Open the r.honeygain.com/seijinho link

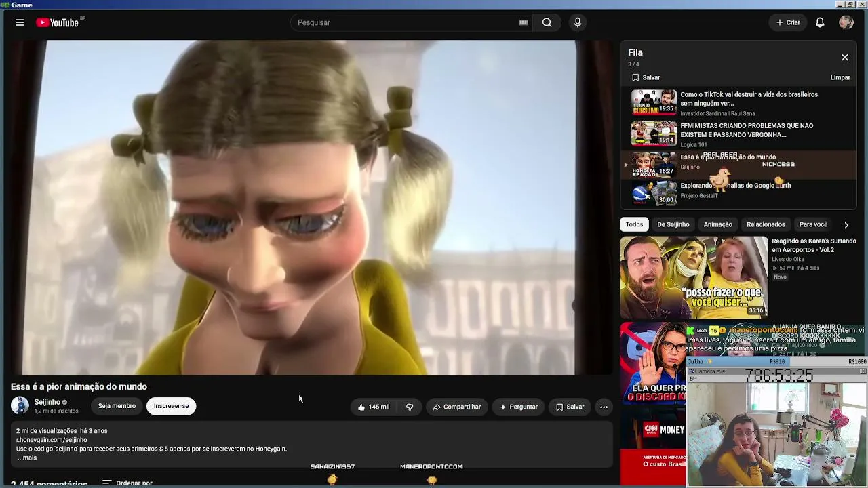[x=52, y=440]
